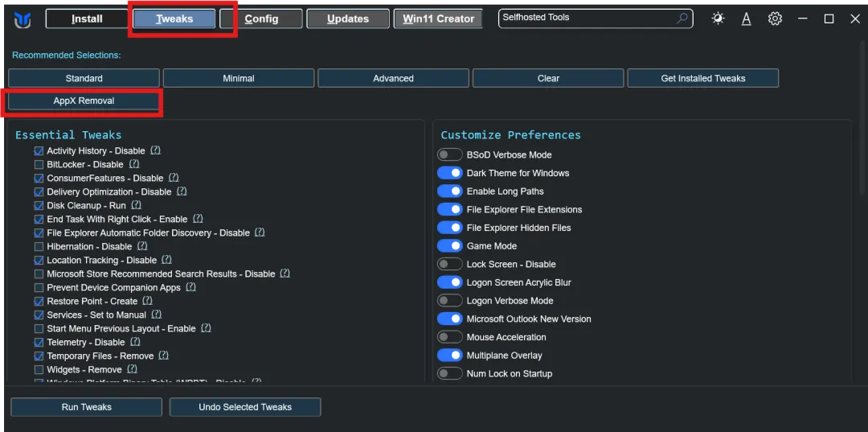
Task: Open help for Automatic Folder Discovery tweak
Action: click(260, 232)
